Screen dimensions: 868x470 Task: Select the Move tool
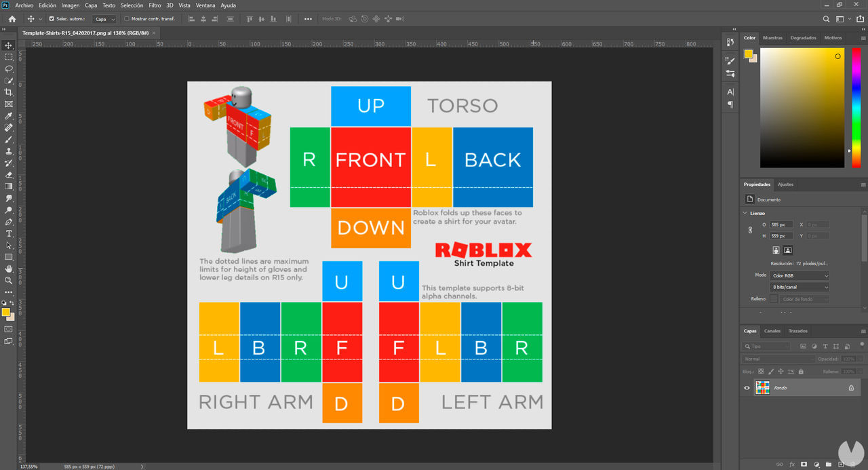[x=8, y=45]
